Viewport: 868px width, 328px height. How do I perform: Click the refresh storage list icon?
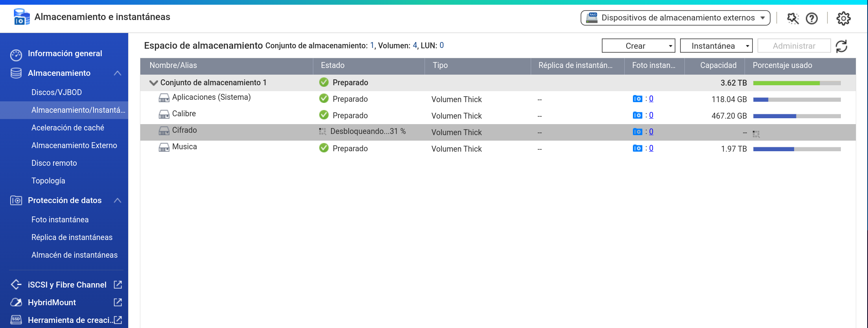(841, 46)
